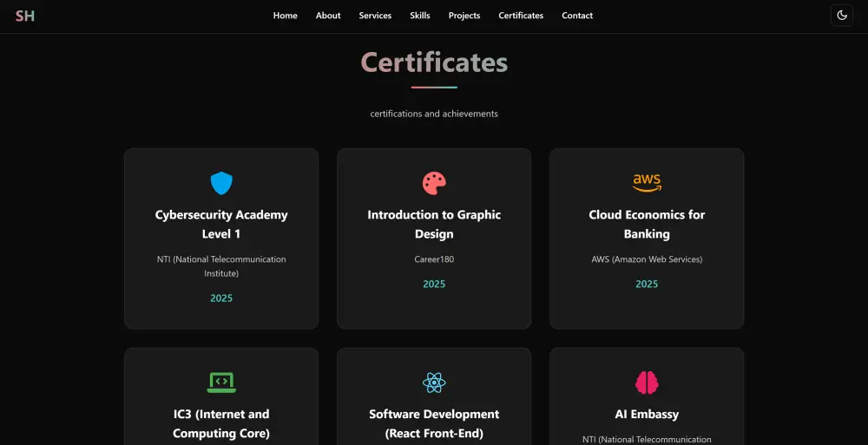Open Cybersecurity Academy Level 1 card title
The width and height of the screenshot is (868, 445).
point(221,224)
